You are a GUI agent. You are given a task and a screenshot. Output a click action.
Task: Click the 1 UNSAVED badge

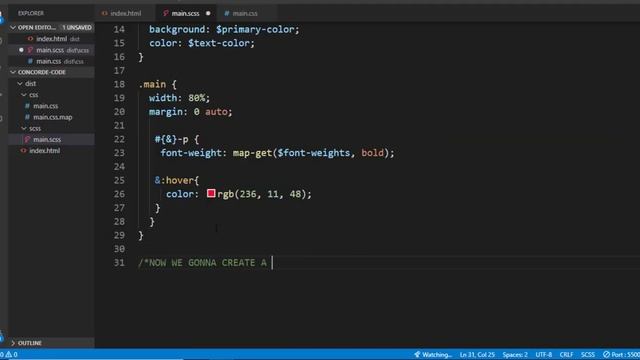pos(77,27)
